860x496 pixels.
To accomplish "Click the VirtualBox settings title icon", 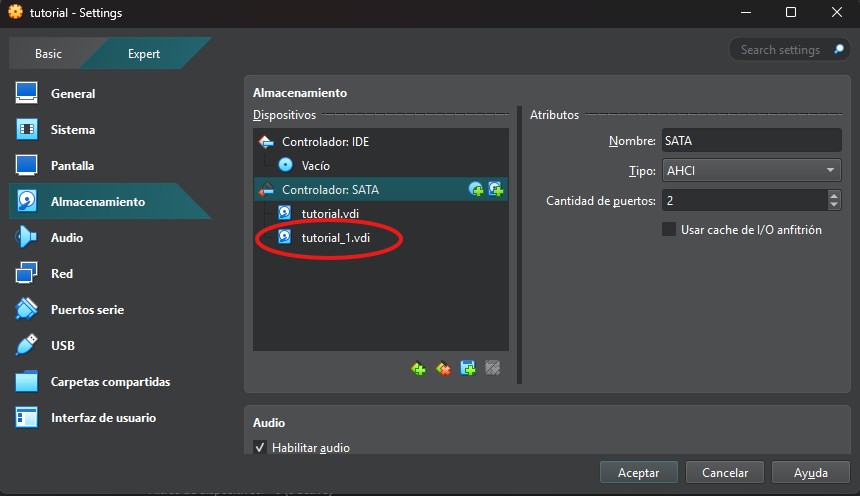I will pos(16,12).
